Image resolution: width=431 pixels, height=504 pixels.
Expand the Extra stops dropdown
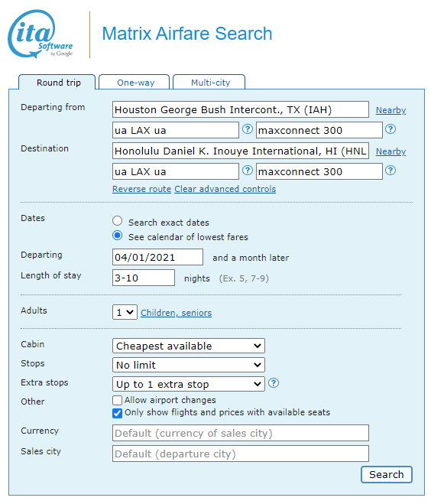[x=189, y=384]
